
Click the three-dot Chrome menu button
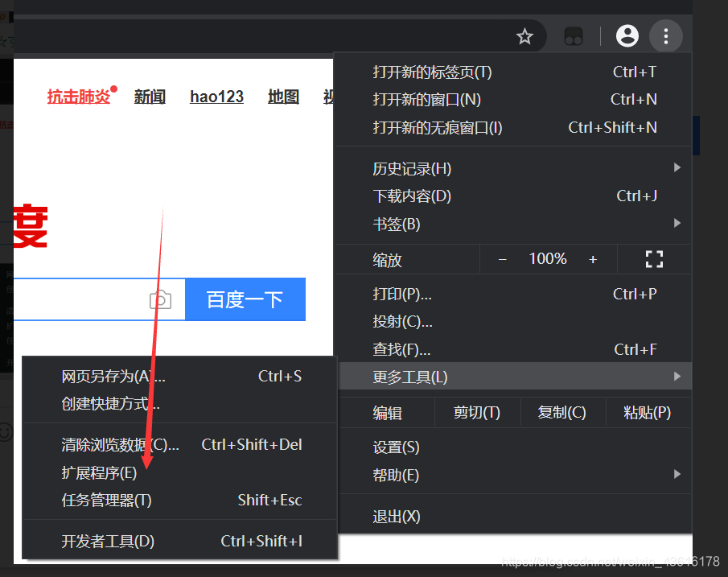coord(666,35)
